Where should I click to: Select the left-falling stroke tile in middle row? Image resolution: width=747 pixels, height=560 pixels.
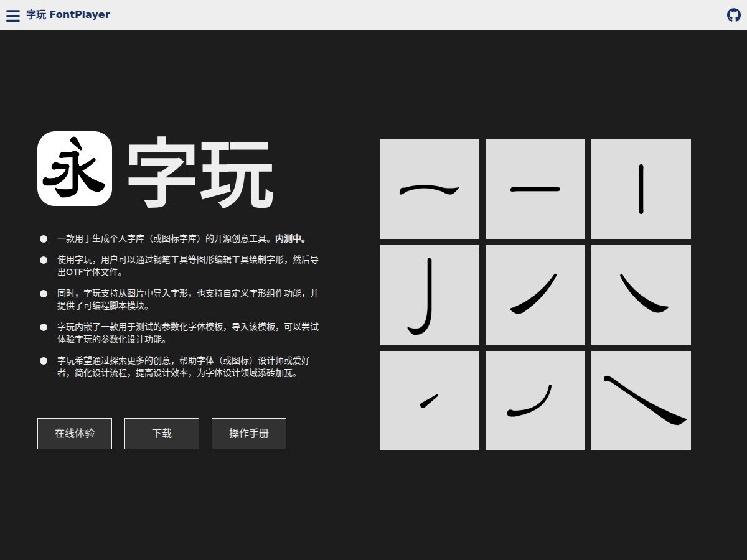click(x=535, y=295)
